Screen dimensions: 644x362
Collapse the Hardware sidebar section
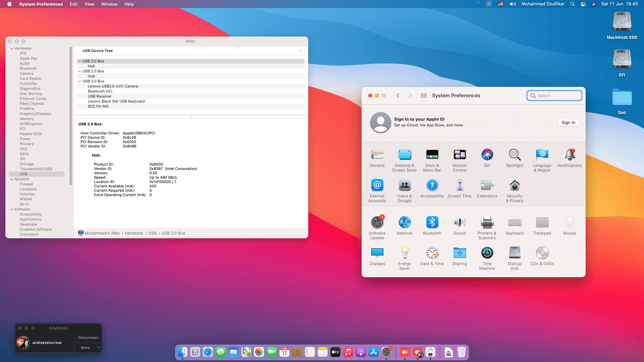tap(12, 48)
